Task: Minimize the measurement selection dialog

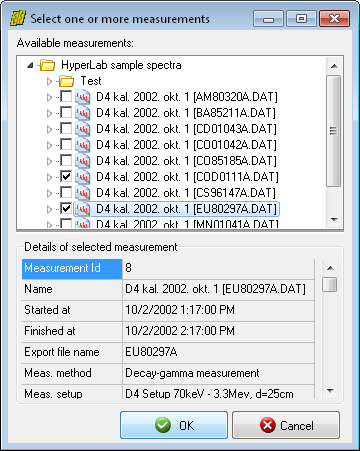Action: [x=268, y=19]
